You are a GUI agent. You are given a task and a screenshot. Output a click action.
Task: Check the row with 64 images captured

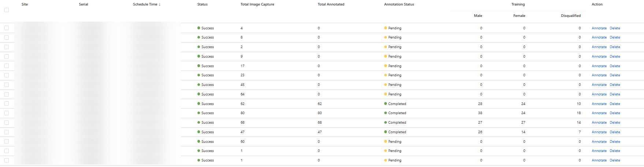pos(7,94)
